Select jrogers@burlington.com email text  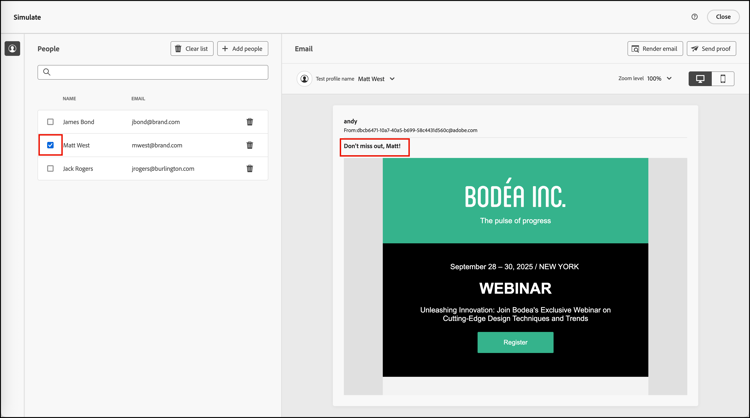pyautogui.click(x=163, y=168)
